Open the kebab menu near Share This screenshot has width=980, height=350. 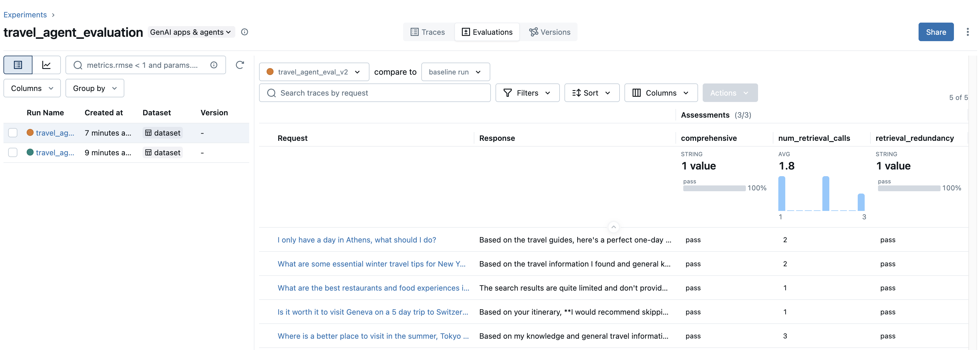coord(968,32)
